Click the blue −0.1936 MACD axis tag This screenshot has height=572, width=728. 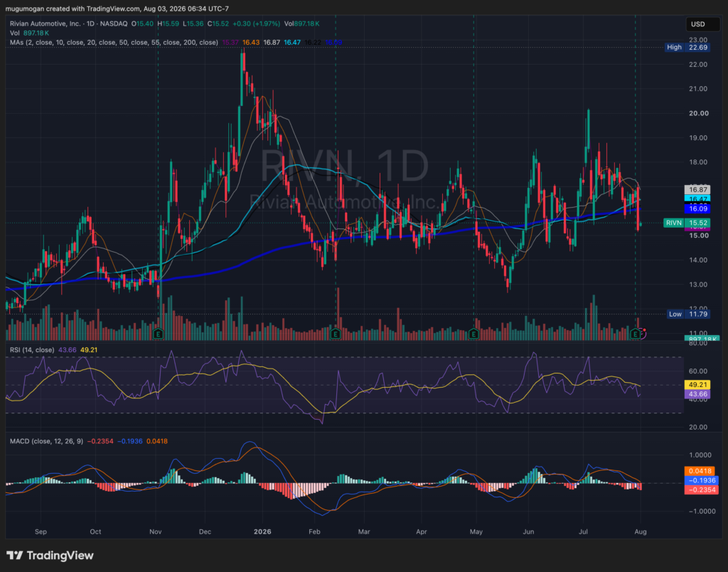pyautogui.click(x=702, y=480)
